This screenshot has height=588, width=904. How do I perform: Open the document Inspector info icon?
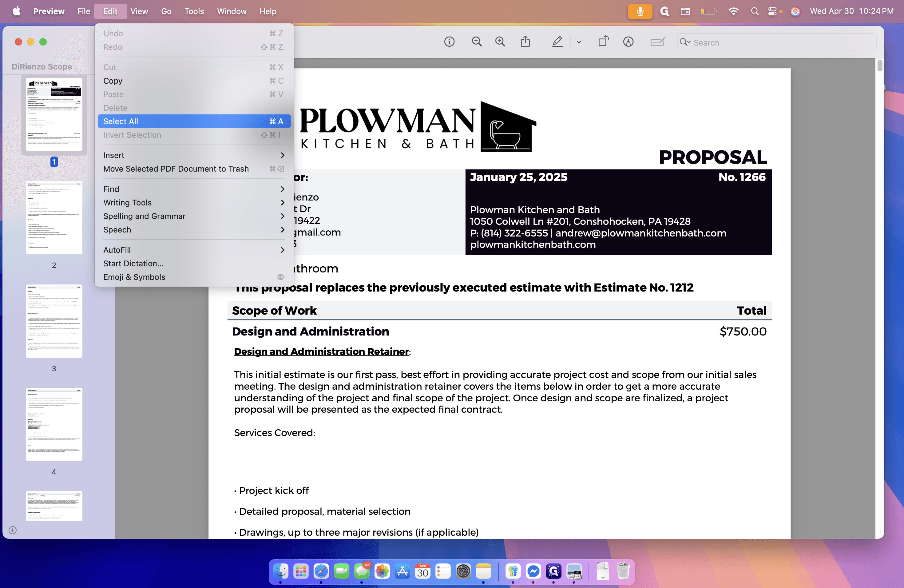coord(449,42)
